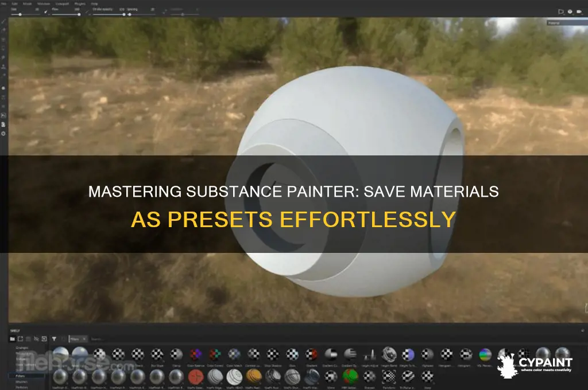Open the Window menu
The height and width of the screenshot is (390, 588).
[x=44, y=4]
